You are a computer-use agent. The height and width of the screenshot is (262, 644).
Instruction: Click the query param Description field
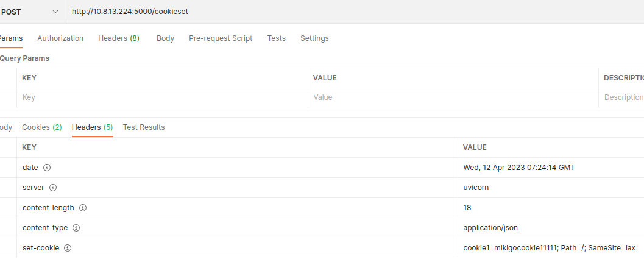click(623, 97)
